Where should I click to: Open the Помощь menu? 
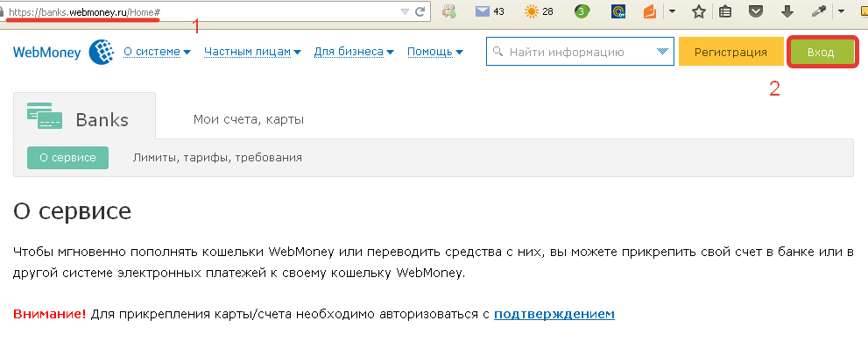click(x=435, y=52)
